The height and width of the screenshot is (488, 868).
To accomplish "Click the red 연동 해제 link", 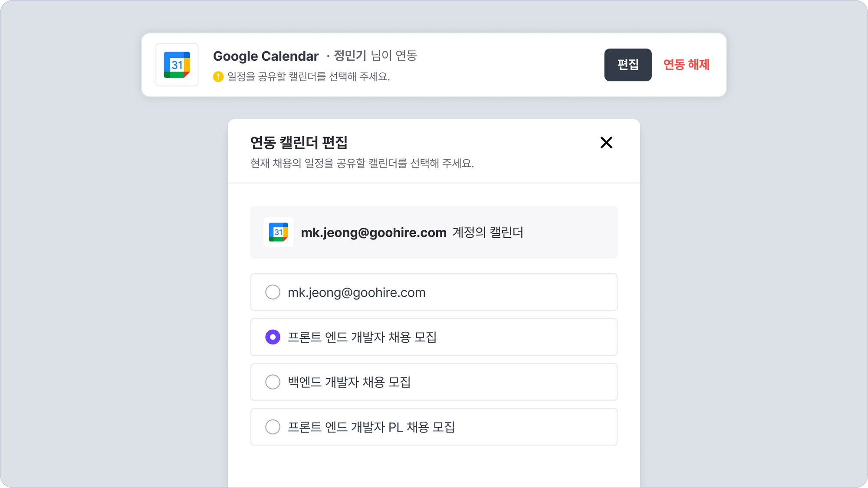I will coord(686,65).
